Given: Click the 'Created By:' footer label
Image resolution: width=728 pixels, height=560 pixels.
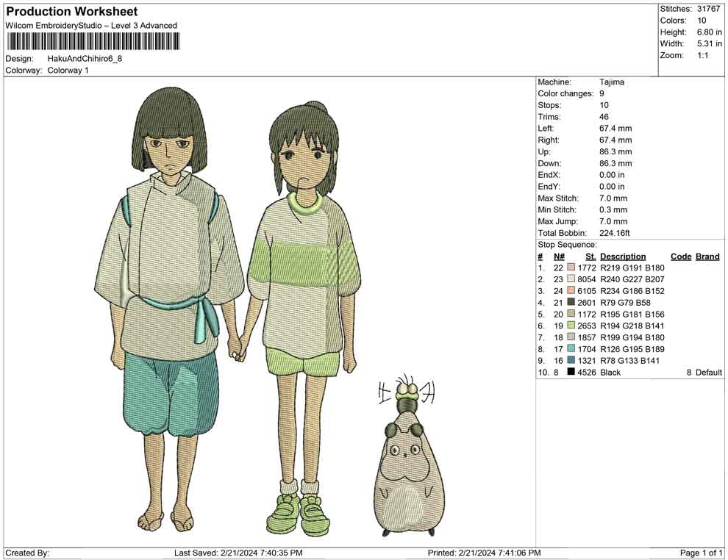Looking at the screenshot, I should pos(27,553).
